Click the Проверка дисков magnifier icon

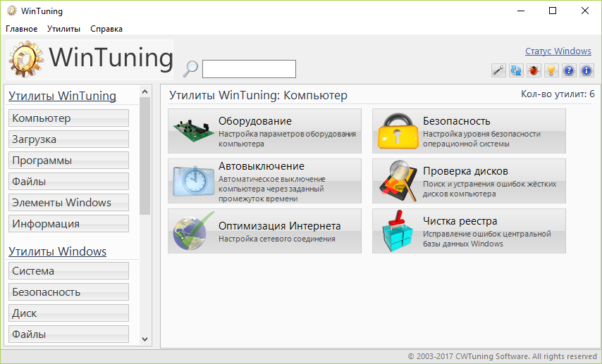tap(398, 181)
